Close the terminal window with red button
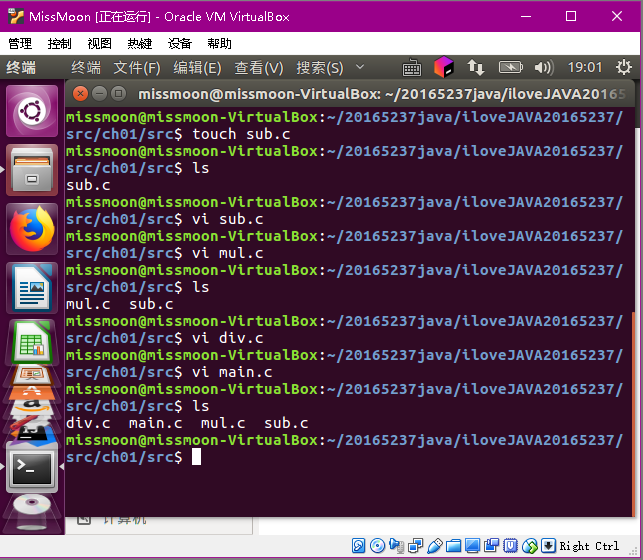643x560 pixels. pyautogui.click(x=80, y=94)
